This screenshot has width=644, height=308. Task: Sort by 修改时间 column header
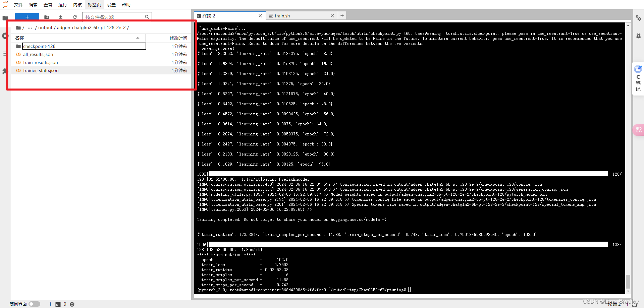click(x=178, y=38)
